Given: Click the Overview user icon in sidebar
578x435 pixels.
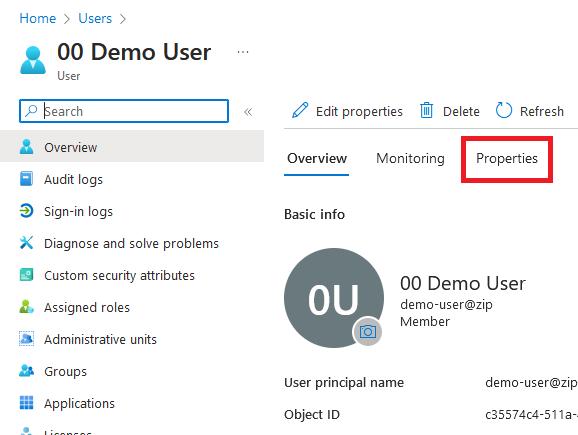Looking at the screenshot, I should (x=26, y=147).
